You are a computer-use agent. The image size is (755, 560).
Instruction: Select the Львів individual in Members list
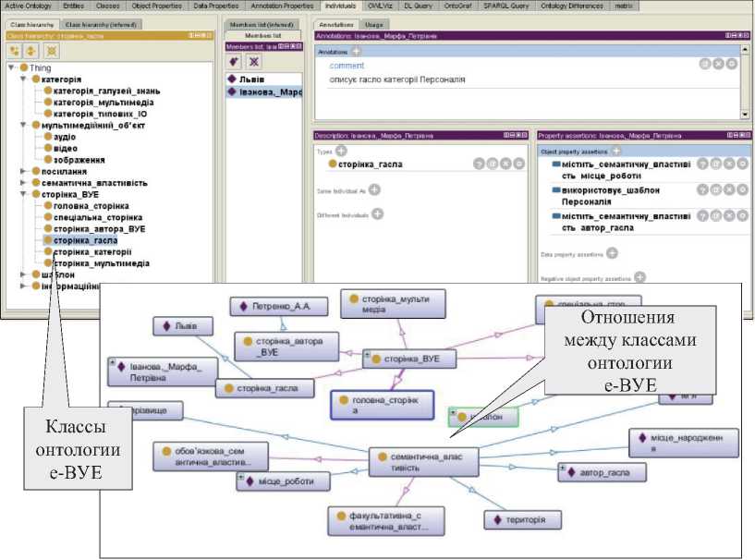(x=252, y=79)
